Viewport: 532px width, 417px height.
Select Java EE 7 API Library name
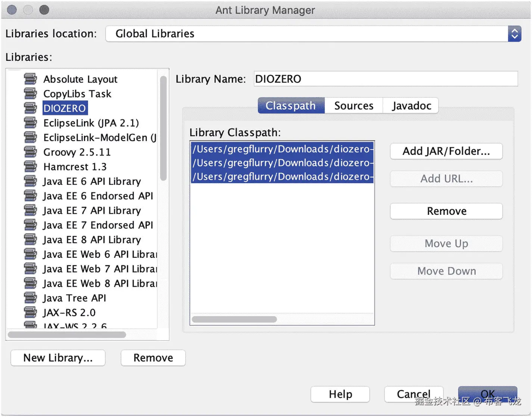pyautogui.click(x=92, y=210)
